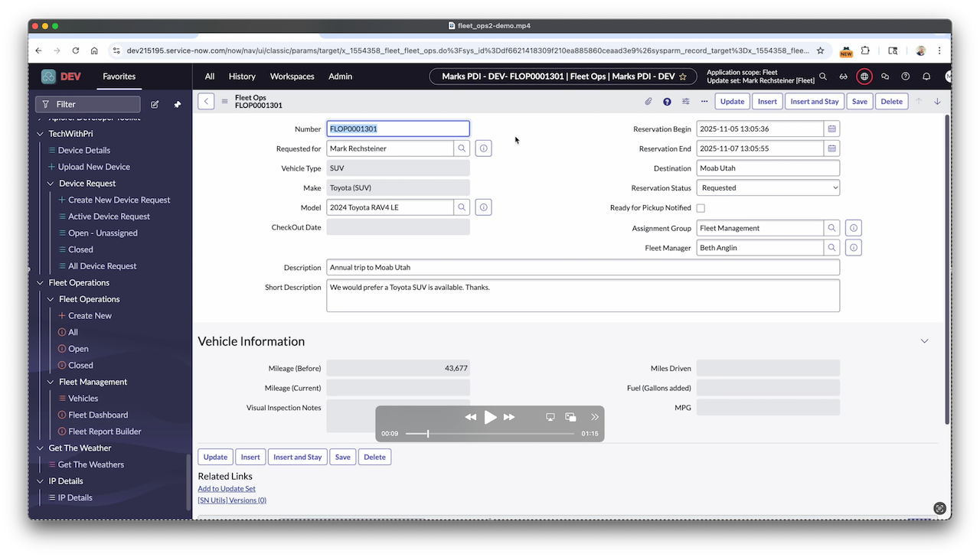Click the impersonate user glasses icon

click(x=844, y=77)
